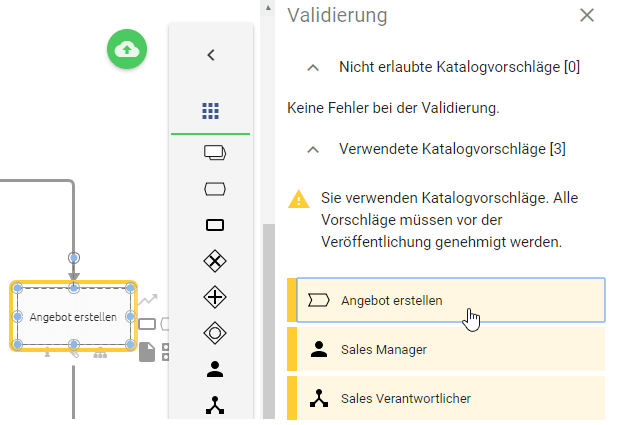The width and height of the screenshot is (623, 425).
Task: Click the gray vertical scrollbar thumb
Action: pos(269,321)
